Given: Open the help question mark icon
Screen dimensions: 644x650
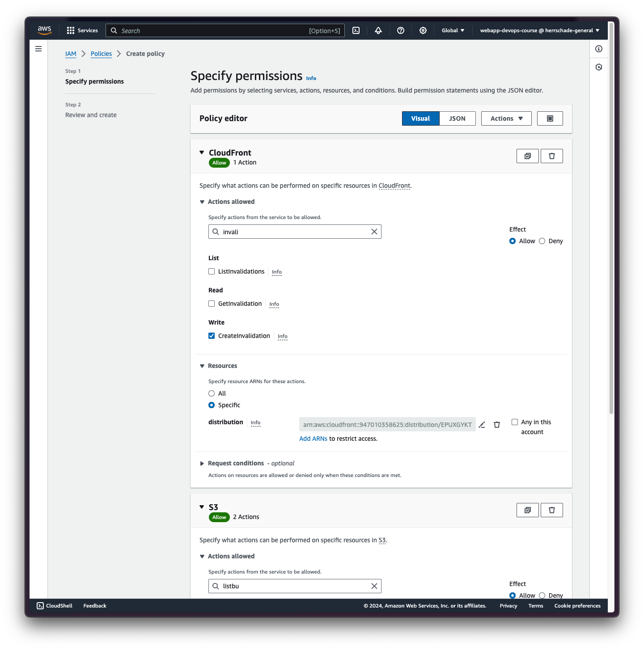Looking at the screenshot, I should [401, 30].
